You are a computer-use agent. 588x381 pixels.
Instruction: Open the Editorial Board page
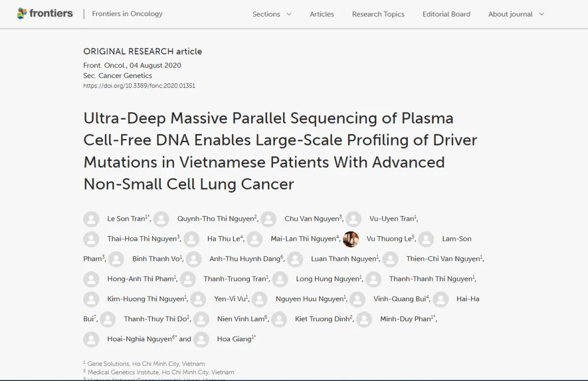(446, 14)
